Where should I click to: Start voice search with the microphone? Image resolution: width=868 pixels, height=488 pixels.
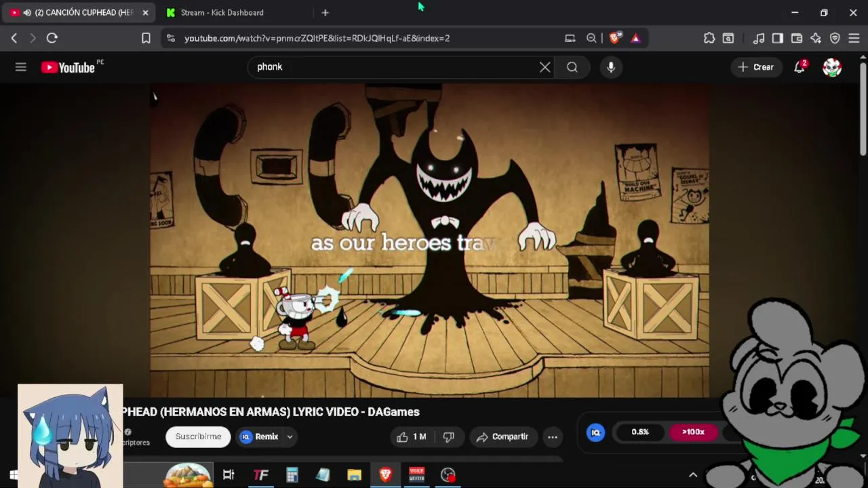pos(611,67)
